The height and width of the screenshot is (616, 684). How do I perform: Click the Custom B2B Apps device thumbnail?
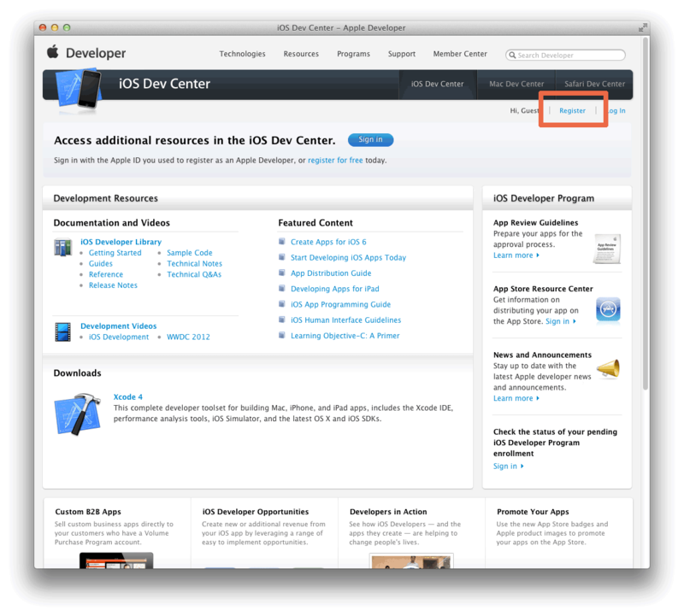116,560
